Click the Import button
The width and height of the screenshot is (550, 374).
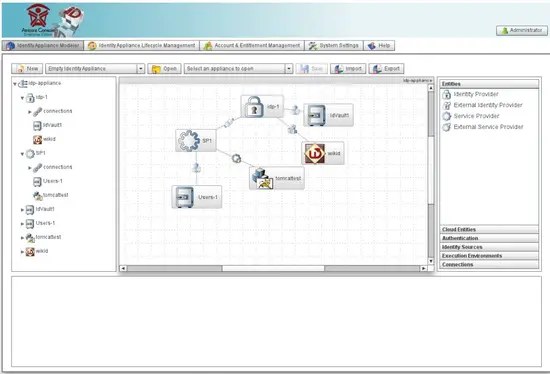tap(348, 68)
